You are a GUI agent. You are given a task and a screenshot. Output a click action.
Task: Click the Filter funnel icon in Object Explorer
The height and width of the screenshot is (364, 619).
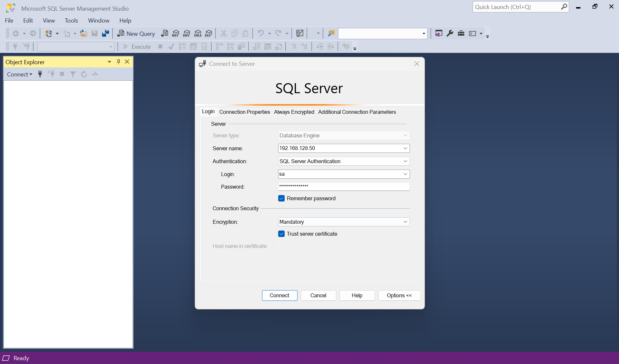[x=73, y=74]
